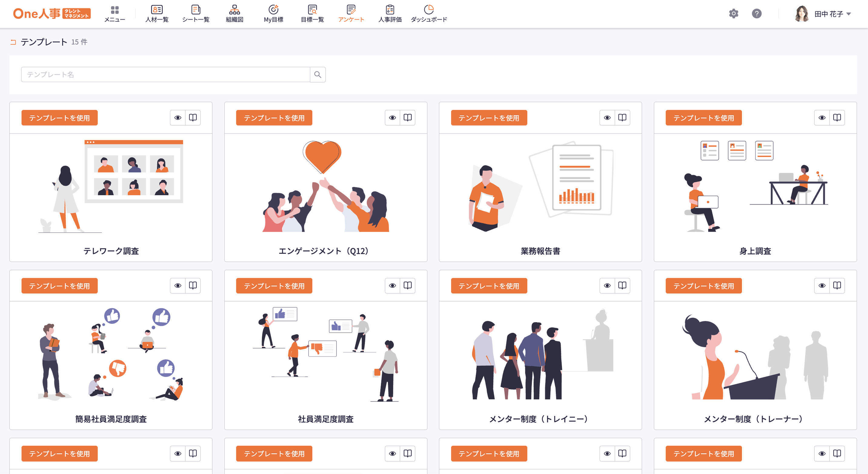Click the search magnifier button
868x474 pixels.
[x=318, y=74]
